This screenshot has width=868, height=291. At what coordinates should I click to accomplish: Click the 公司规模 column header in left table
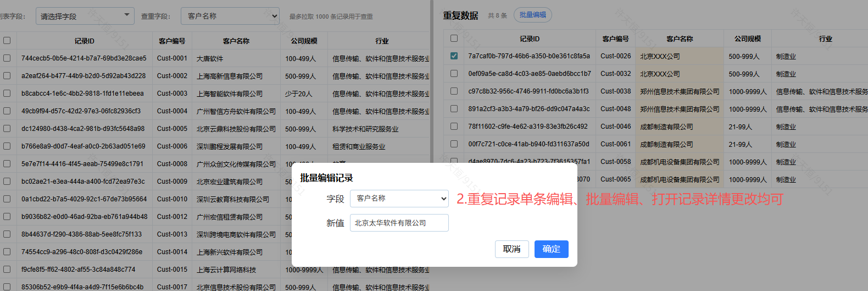coord(304,41)
